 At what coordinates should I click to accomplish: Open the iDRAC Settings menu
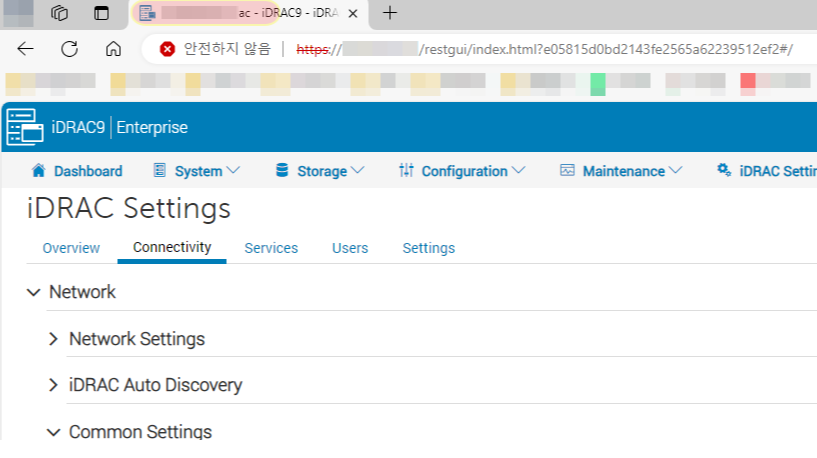[x=778, y=171]
